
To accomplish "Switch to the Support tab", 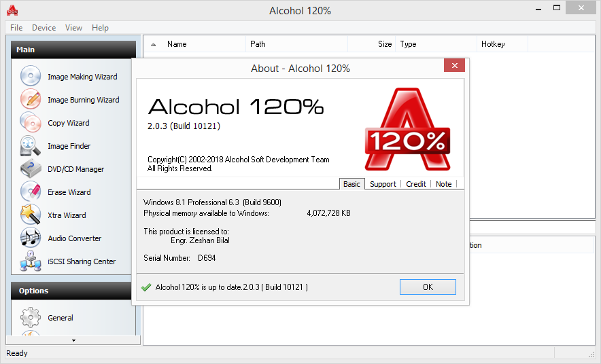I will pyautogui.click(x=383, y=184).
